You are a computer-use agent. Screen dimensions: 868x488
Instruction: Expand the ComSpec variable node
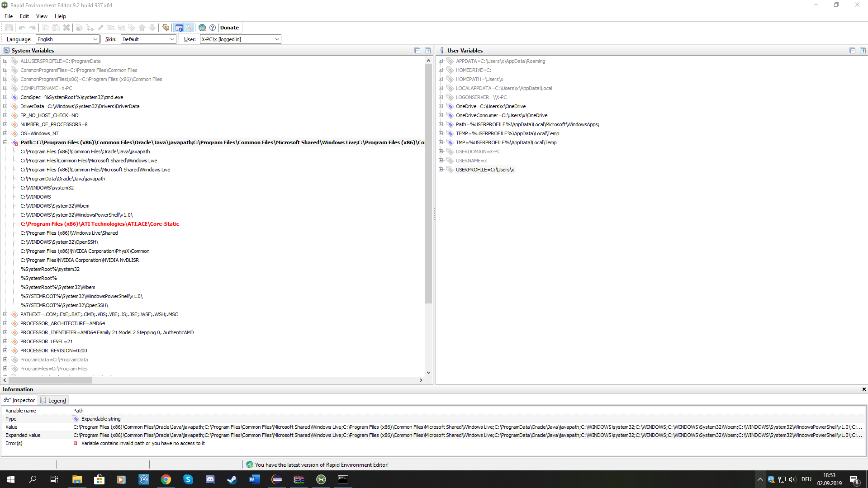click(5, 97)
